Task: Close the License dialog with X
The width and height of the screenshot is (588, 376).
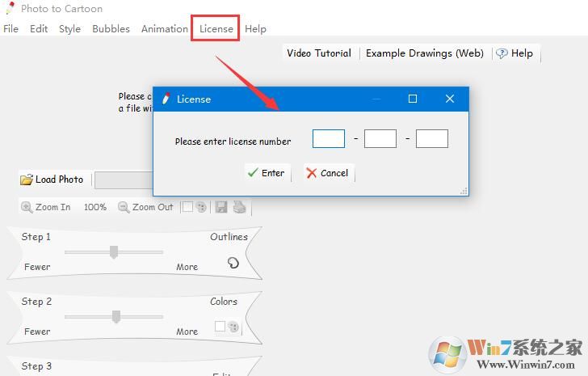Action: click(450, 99)
